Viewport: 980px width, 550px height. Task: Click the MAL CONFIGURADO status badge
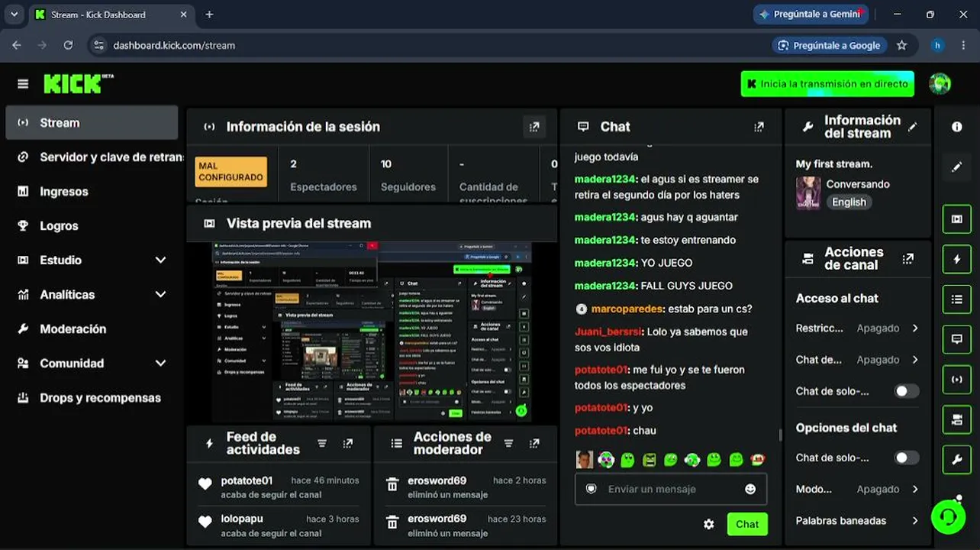point(231,171)
